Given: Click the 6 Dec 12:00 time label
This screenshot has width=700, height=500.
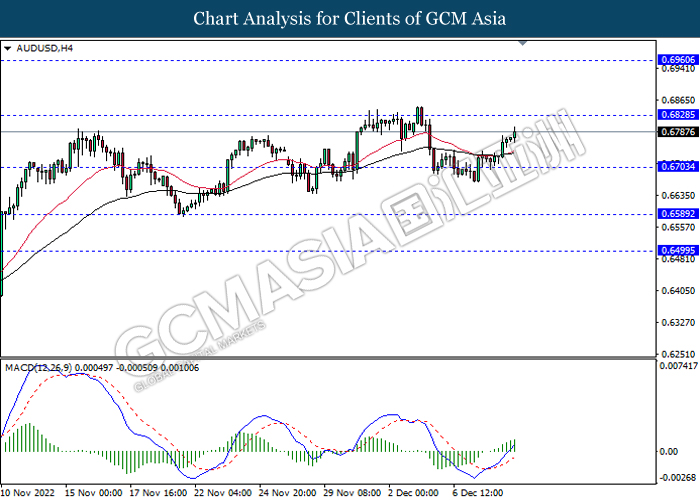Looking at the screenshot, I should pos(478,493).
